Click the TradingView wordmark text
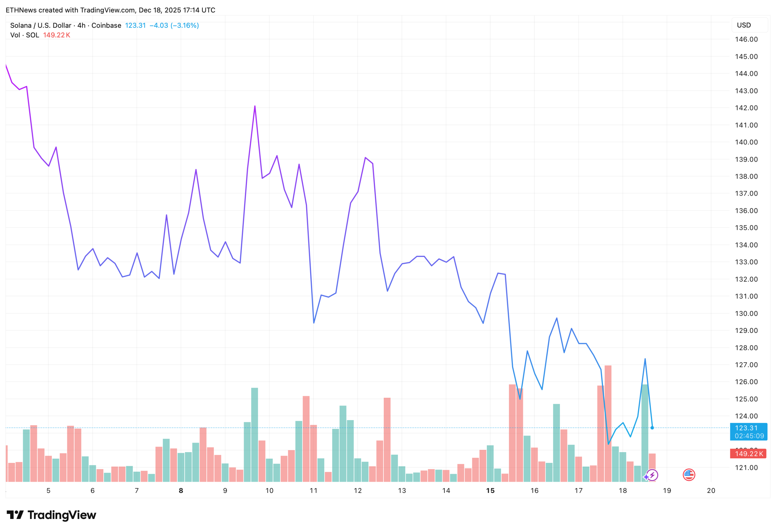 point(62,515)
